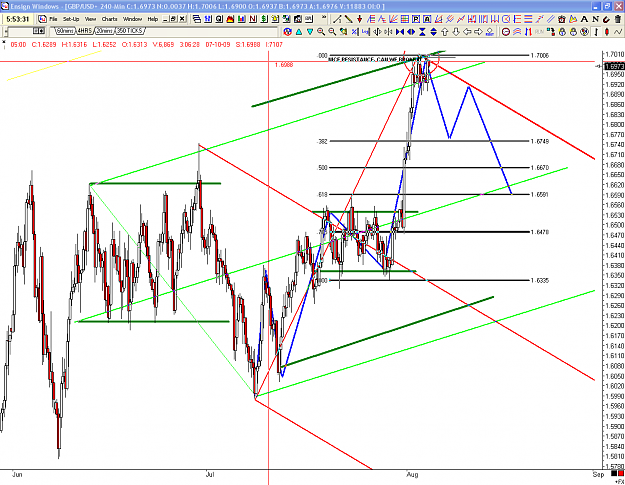Open the Q quotes window icon

[x=219, y=19]
